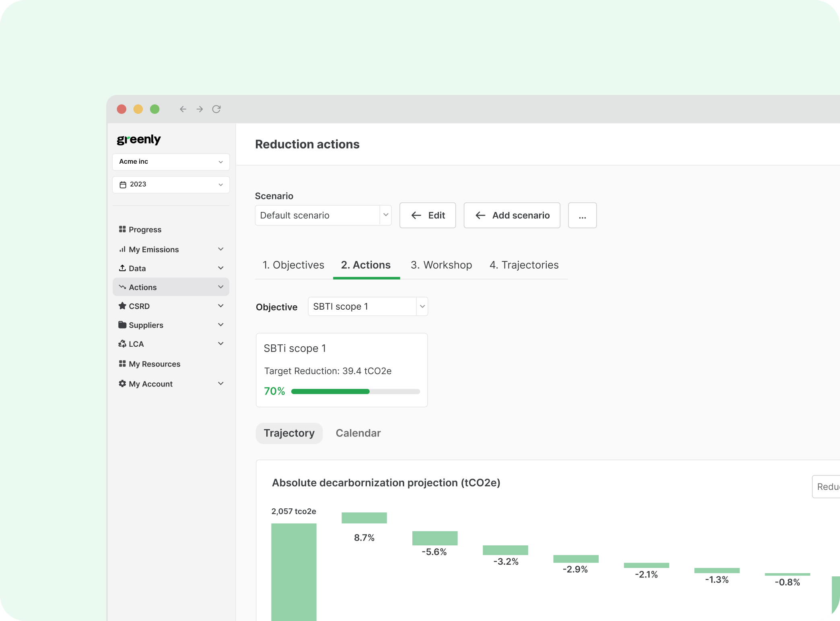Image resolution: width=840 pixels, height=621 pixels.
Task: Click the 70% target reduction progress bar
Action: click(x=355, y=391)
